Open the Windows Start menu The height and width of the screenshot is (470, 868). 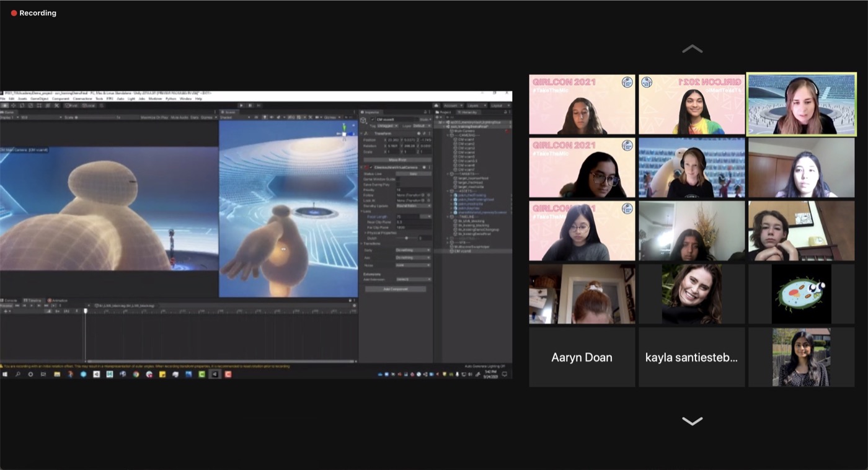coord(5,375)
